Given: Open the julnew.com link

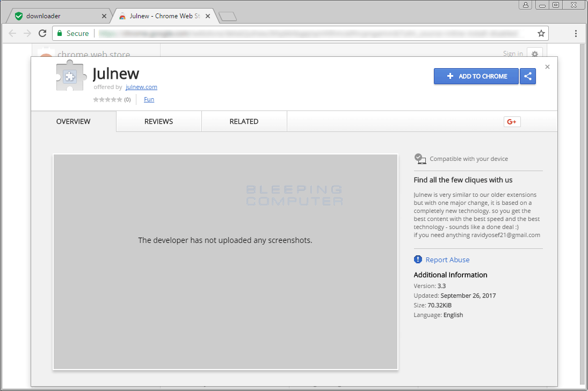Looking at the screenshot, I should coord(141,86).
